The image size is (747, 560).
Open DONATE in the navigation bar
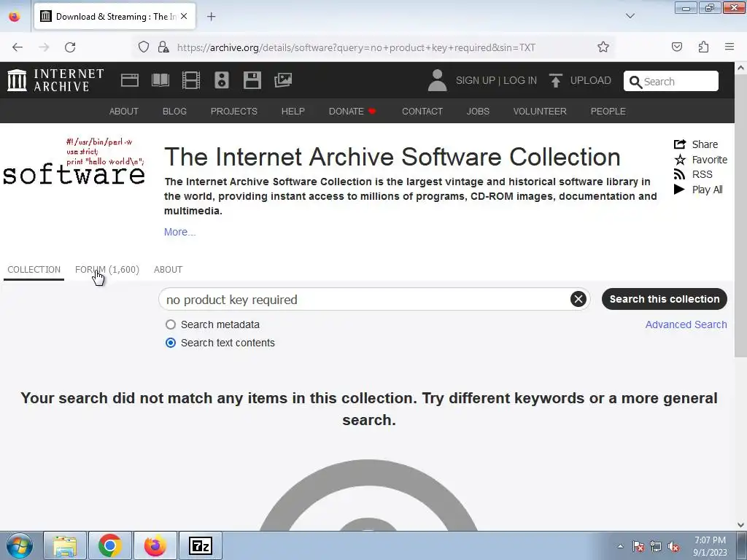coord(352,112)
